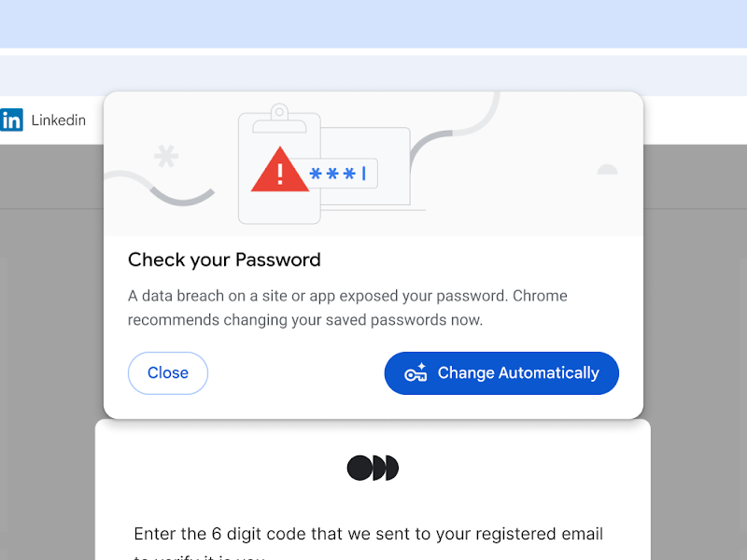The height and width of the screenshot is (560, 747).
Task: Click the key icon on Change Automatically
Action: point(416,372)
